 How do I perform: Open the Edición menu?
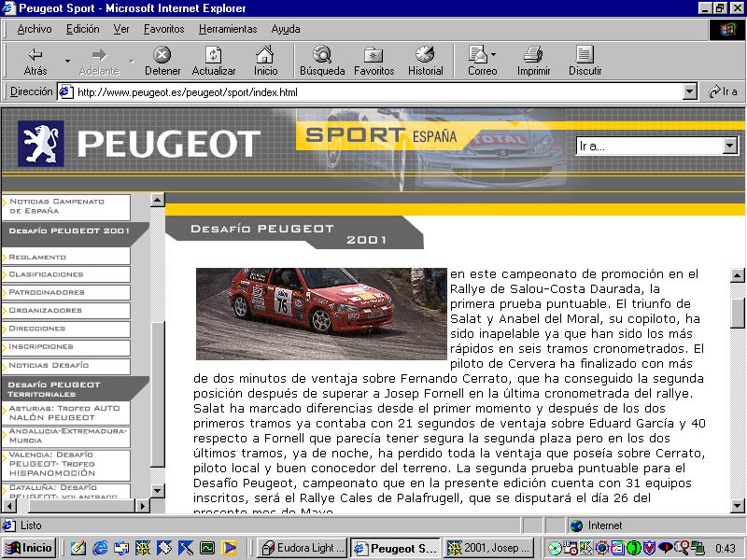point(83,29)
